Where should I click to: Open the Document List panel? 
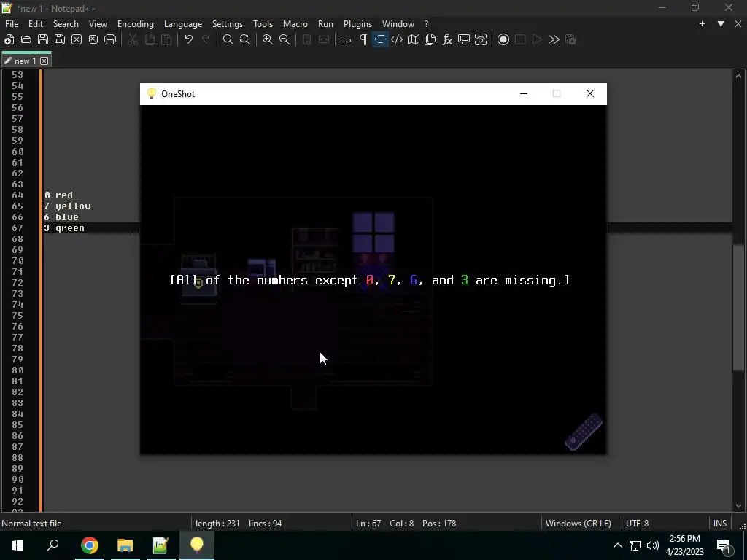point(430,39)
